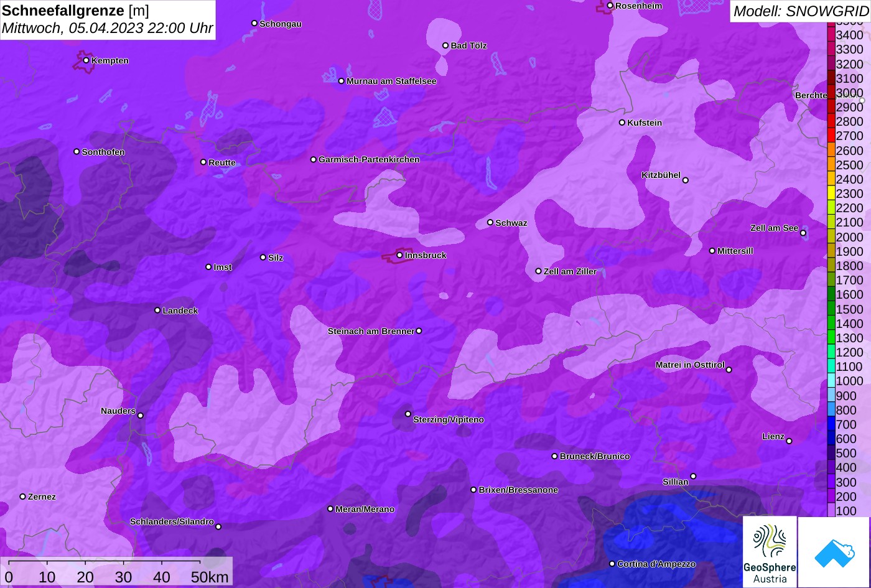
Task: Click the Schwaz city marker dot
Action: click(490, 222)
